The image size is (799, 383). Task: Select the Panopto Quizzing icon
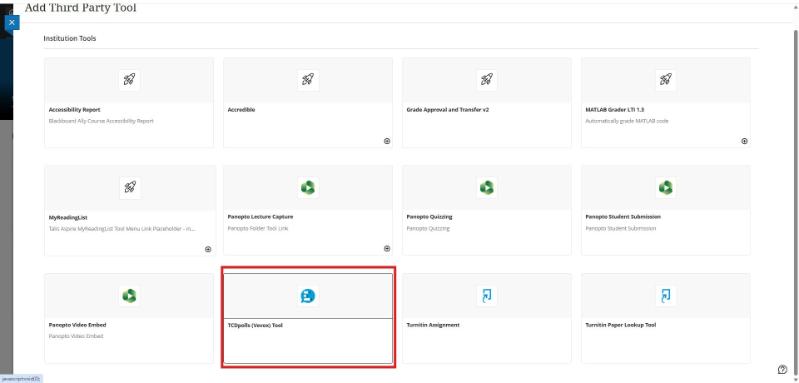coord(487,188)
